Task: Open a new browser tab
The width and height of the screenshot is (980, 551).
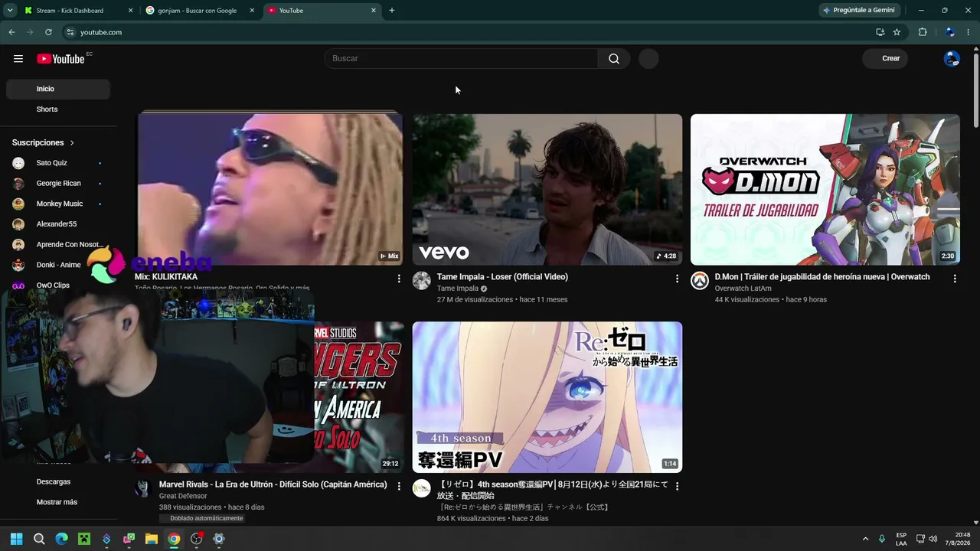Action: tap(392, 11)
